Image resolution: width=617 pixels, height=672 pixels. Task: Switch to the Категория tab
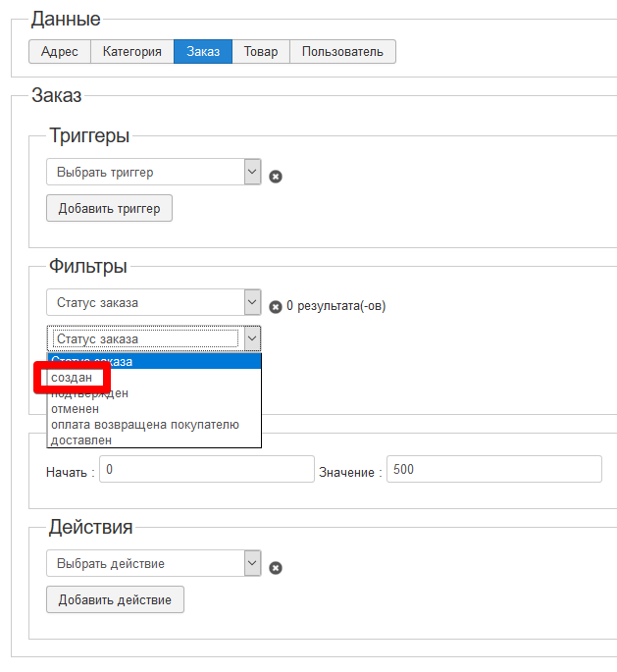coord(132,52)
